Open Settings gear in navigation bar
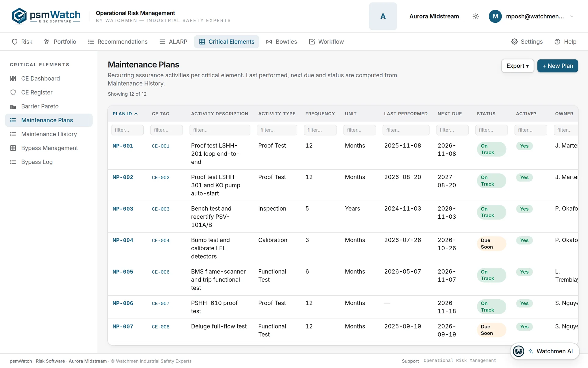Viewport: 588px width, 368px height. point(527,42)
